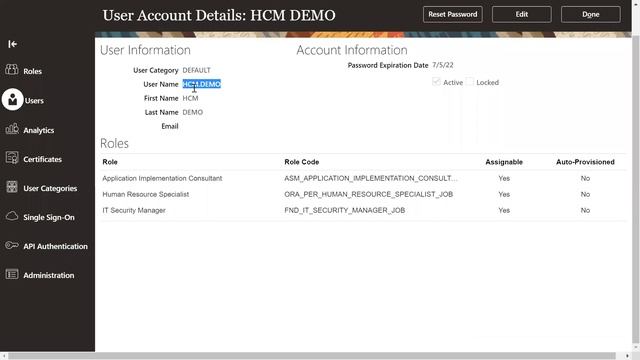Click the Reset Password button
This screenshot has width=640, height=360.
coord(453,14)
